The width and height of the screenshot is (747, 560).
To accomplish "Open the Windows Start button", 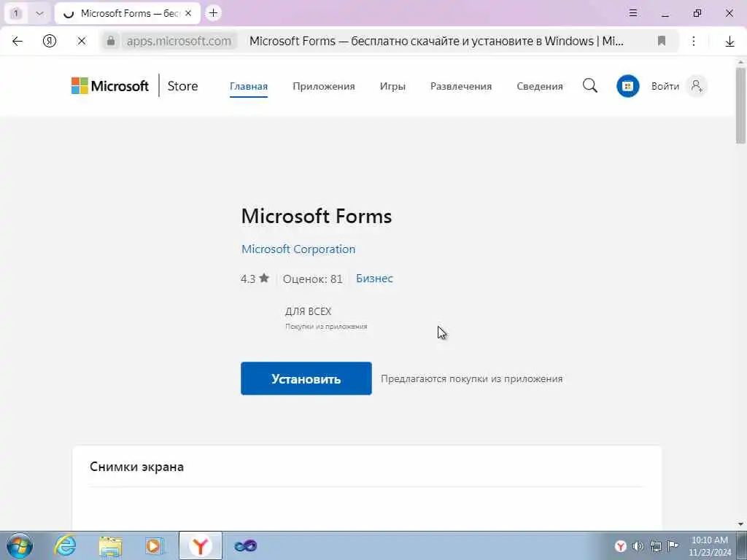I will tap(20, 545).
